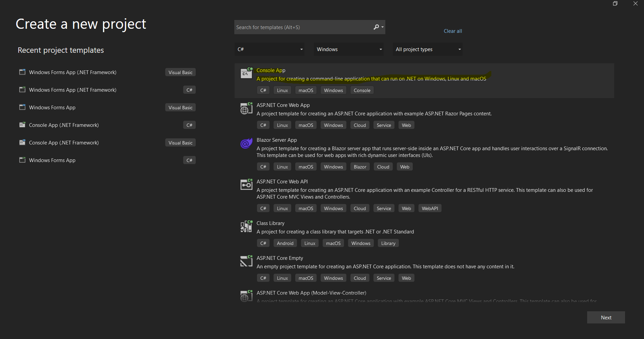The image size is (644, 339).
Task: Open the C# language filter dropdown
Action: coord(270,49)
